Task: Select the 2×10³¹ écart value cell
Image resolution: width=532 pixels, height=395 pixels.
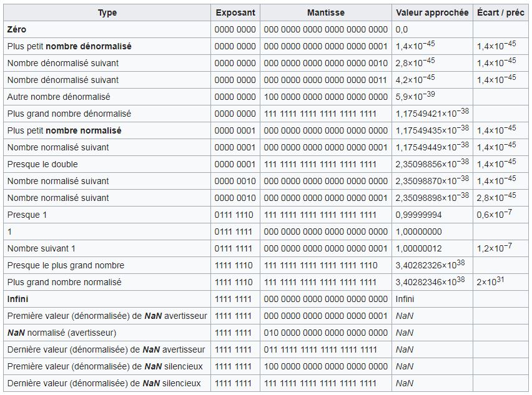Action: point(490,281)
